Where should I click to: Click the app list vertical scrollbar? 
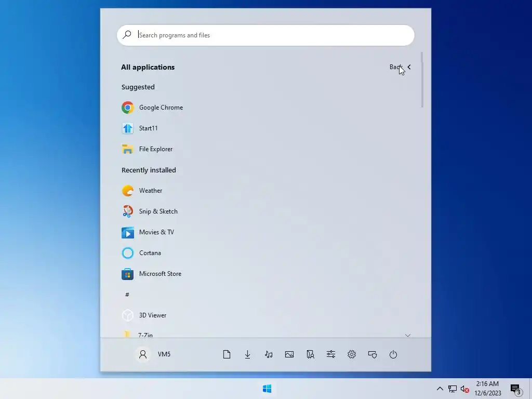point(422,79)
